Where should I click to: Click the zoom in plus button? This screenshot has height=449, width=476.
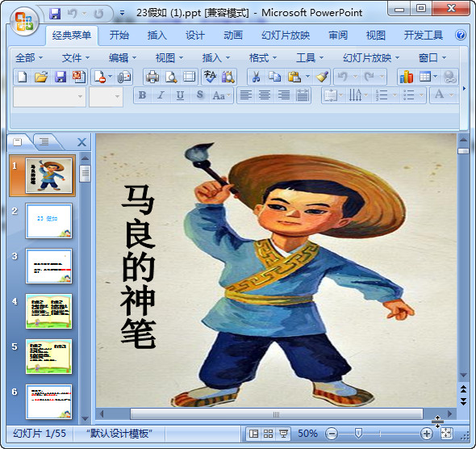[x=427, y=434]
